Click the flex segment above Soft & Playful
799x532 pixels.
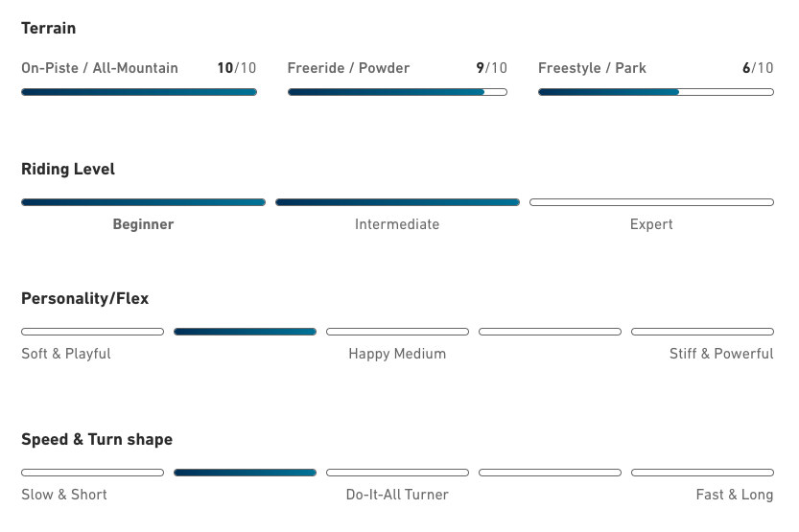[92, 332]
